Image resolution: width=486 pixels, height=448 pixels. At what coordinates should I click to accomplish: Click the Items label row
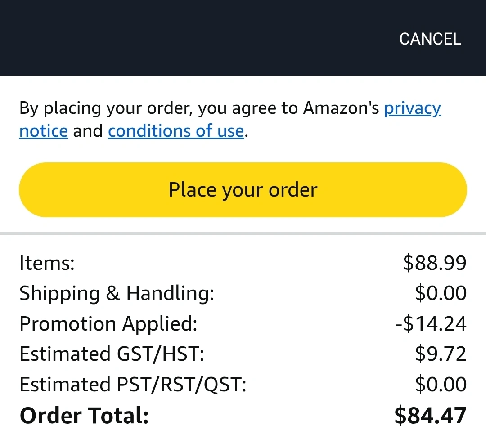(47, 263)
